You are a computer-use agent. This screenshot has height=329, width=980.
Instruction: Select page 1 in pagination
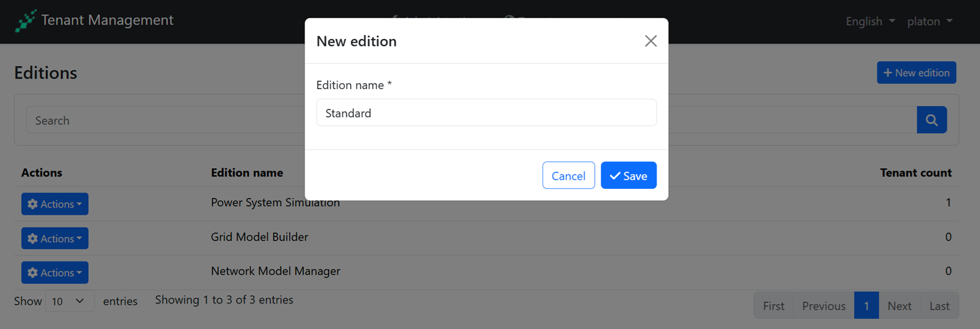pyautogui.click(x=866, y=306)
